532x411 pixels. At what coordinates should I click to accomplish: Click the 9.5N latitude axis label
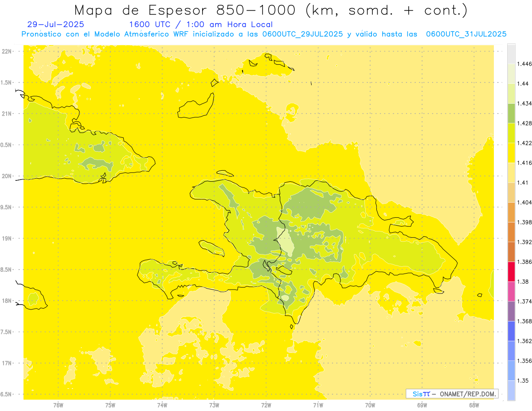[x=6, y=207]
